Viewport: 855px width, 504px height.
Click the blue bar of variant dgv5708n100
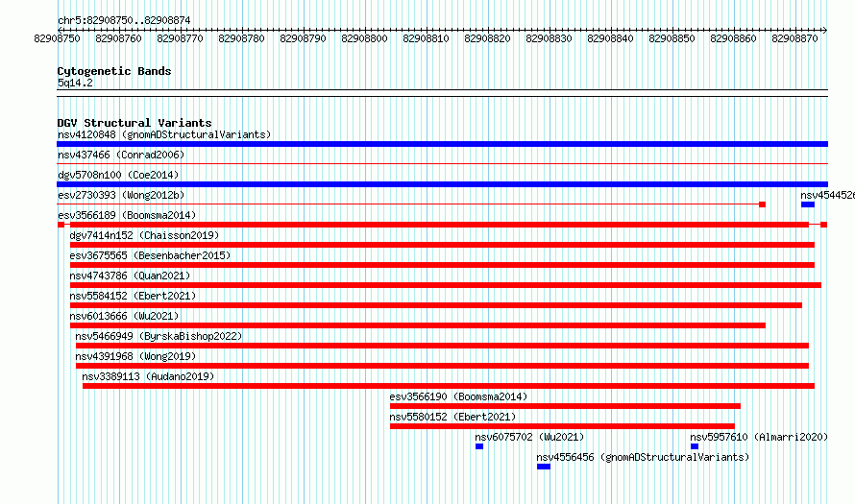(x=442, y=184)
